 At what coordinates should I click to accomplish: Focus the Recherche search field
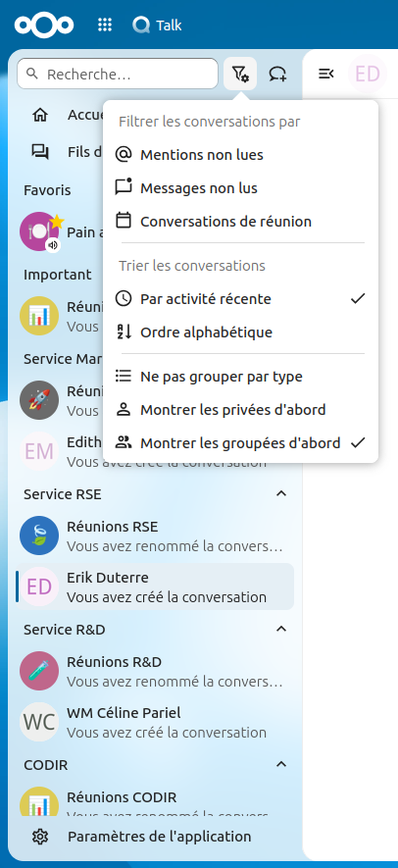(x=118, y=74)
